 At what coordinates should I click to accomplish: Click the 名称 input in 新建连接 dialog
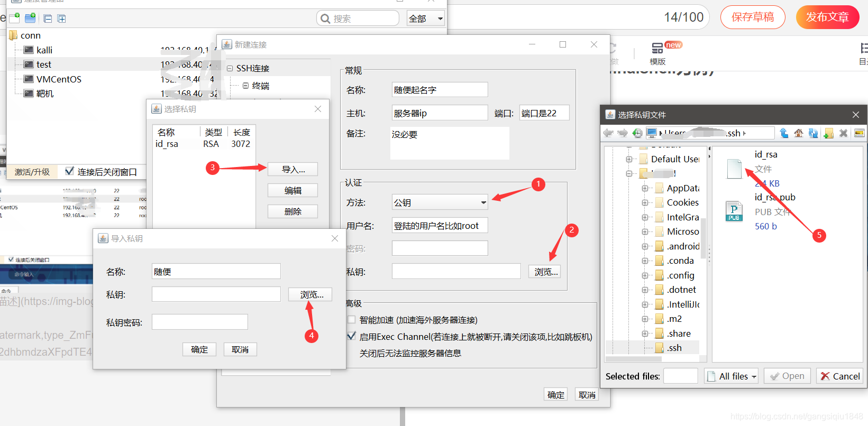440,90
